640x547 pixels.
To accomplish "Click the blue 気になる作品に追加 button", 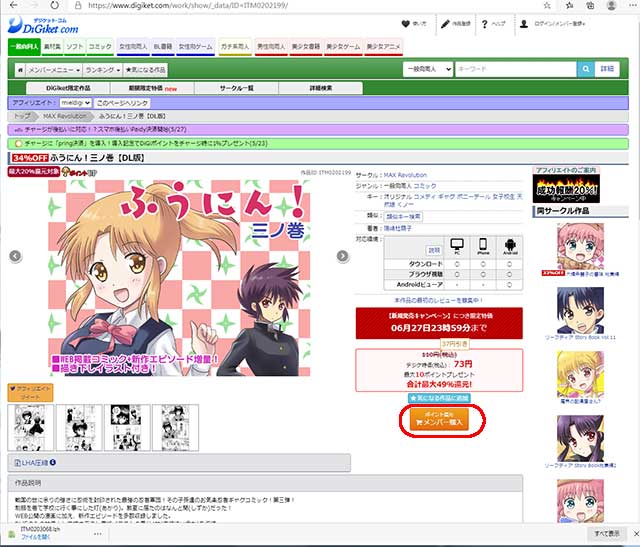I will pos(439,398).
